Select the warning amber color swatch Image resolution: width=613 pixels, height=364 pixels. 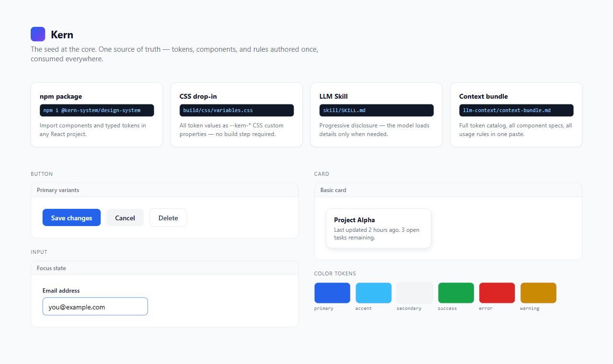[x=538, y=293]
